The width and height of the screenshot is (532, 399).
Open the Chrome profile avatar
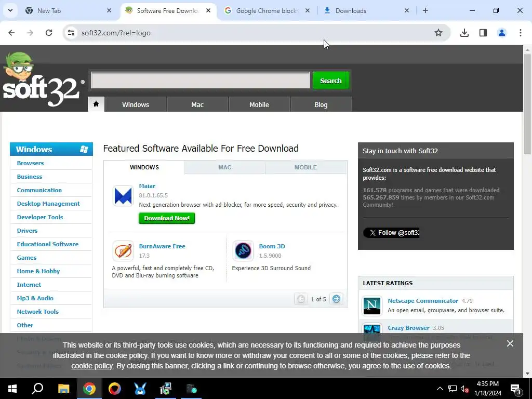point(502,33)
